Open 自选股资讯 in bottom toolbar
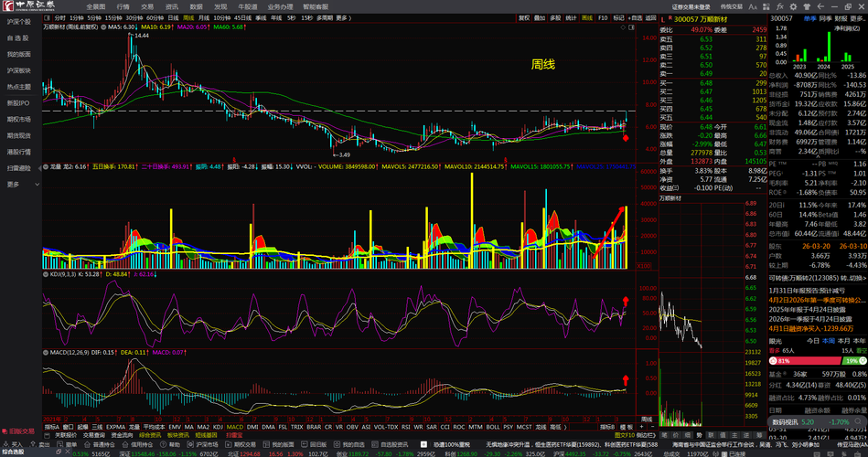The height and width of the screenshot is (457, 868). coord(389,444)
